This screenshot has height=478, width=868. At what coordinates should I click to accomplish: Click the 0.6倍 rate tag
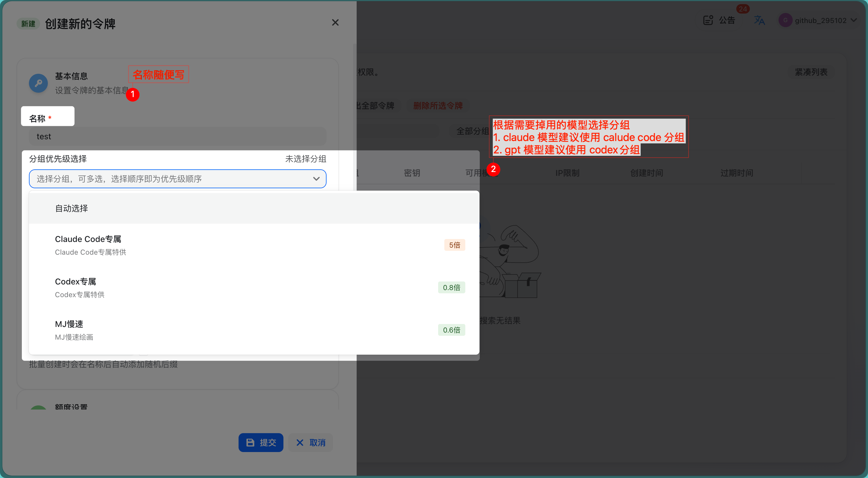451,330
